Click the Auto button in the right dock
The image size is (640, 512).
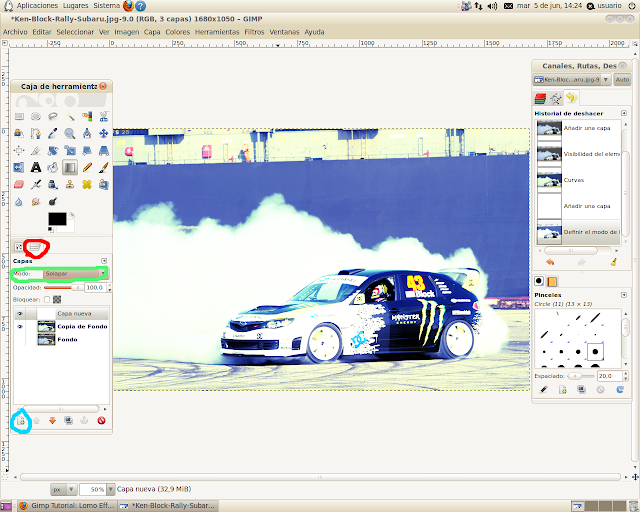pyautogui.click(x=622, y=80)
